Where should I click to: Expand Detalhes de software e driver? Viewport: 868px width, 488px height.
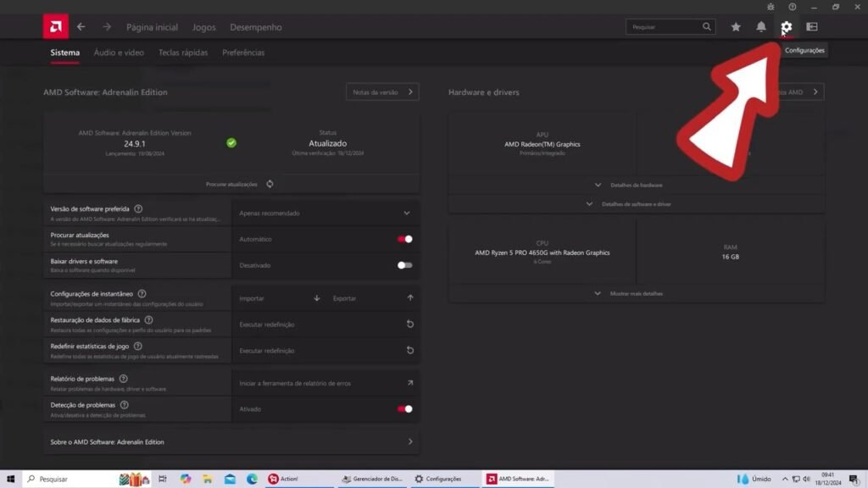pyautogui.click(x=636, y=204)
